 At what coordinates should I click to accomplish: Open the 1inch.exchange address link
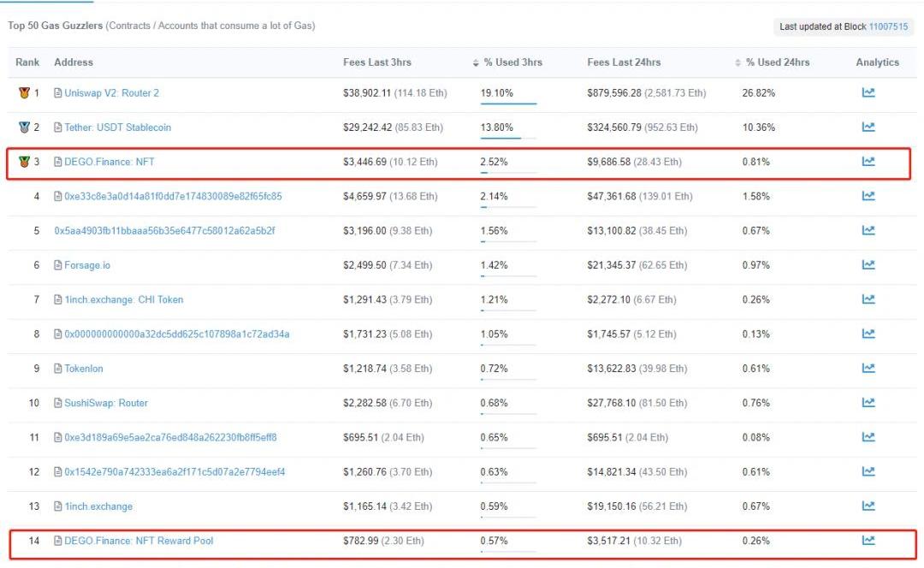pyautogui.click(x=98, y=506)
